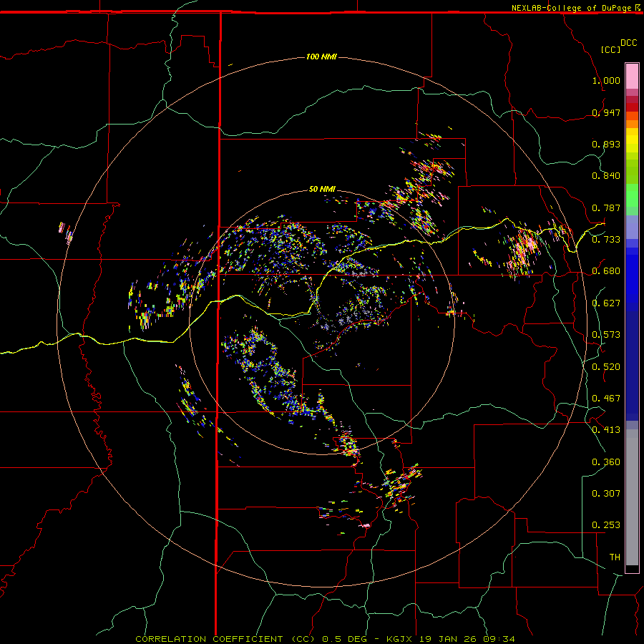This screenshot has height=644, width=644.
Task: Click the 0.893 legend value
Action: point(606,144)
